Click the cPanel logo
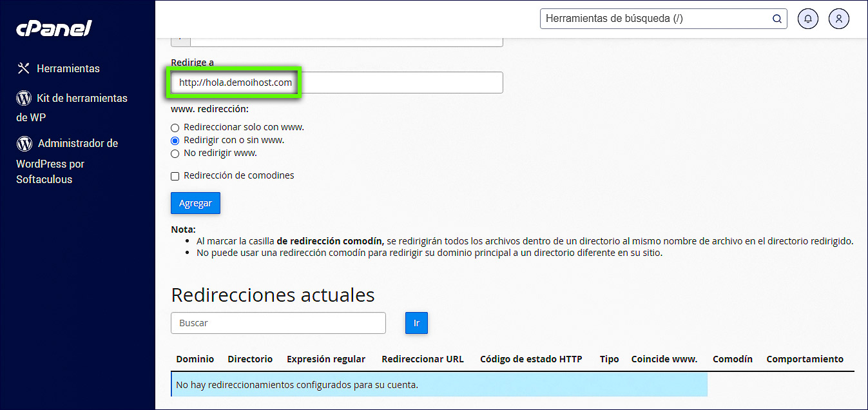The image size is (868, 410). coord(53,28)
